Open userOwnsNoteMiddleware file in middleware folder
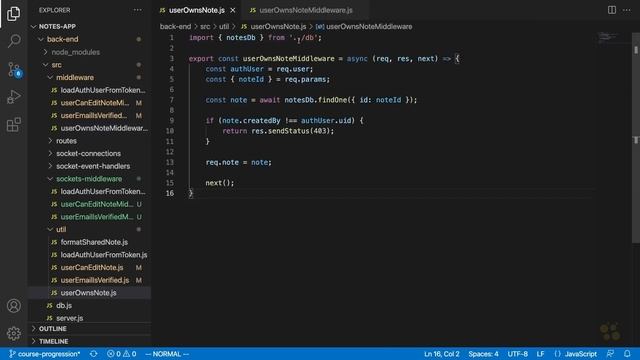Image resolution: width=640 pixels, height=360 pixels. click(x=104, y=128)
